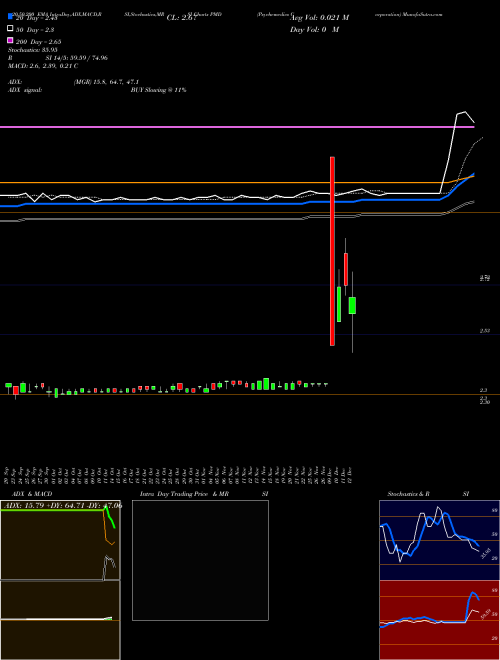Screen dimensions: 500x660
Task: Click the 'ADX signal:' label
Action: pyautogui.click(x=25, y=90)
